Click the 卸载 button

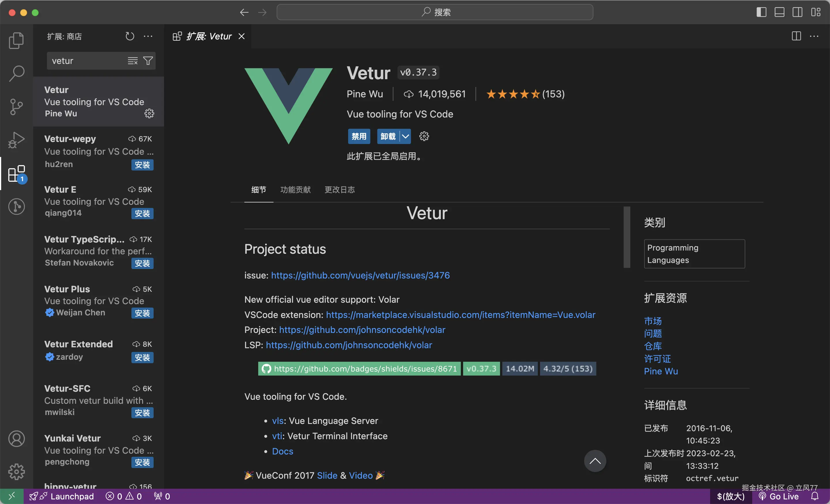click(388, 136)
